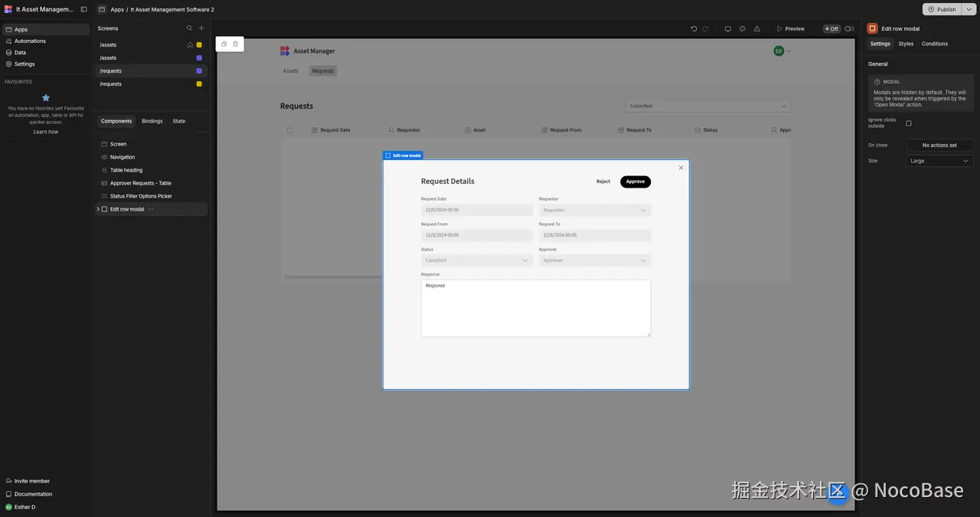The height and width of the screenshot is (517, 980).
Task: Open the Conditions tab in settings panel
Action: pos(935,44)
